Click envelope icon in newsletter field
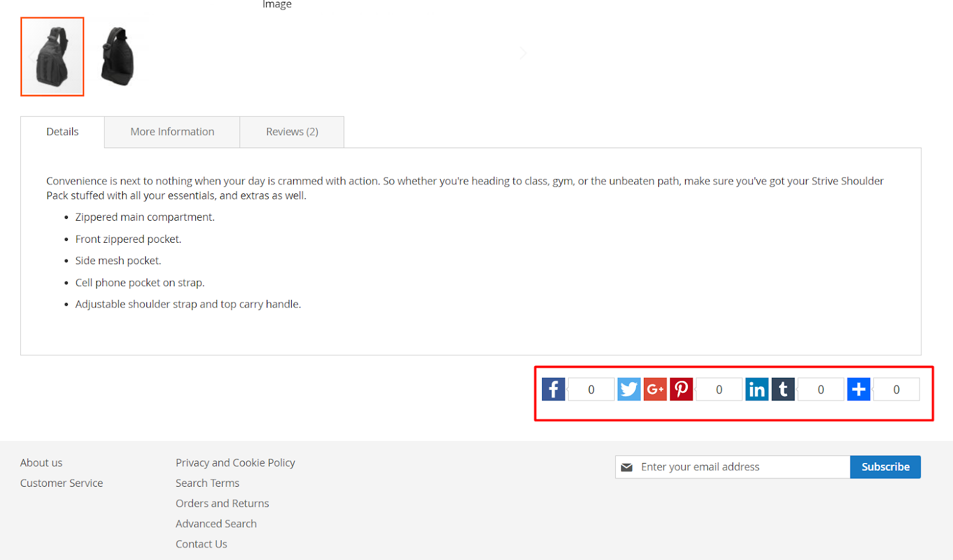953x560 pixels. click(x=627, y=467)
